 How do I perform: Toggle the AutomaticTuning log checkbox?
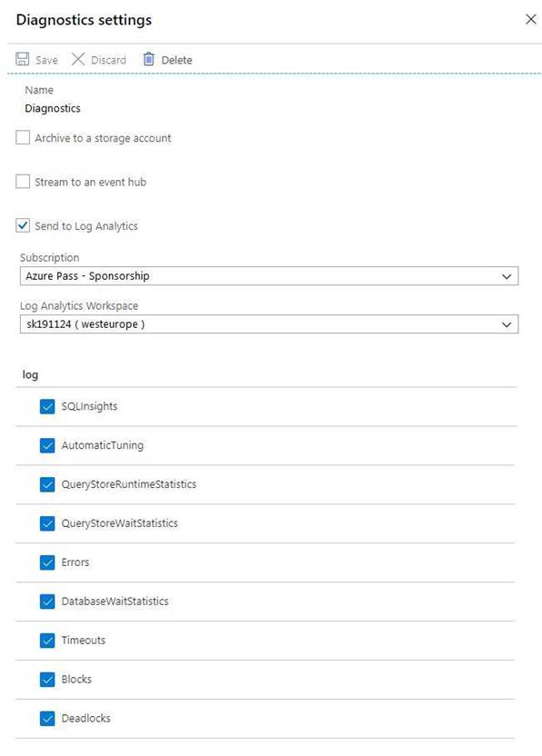[47, 445]
